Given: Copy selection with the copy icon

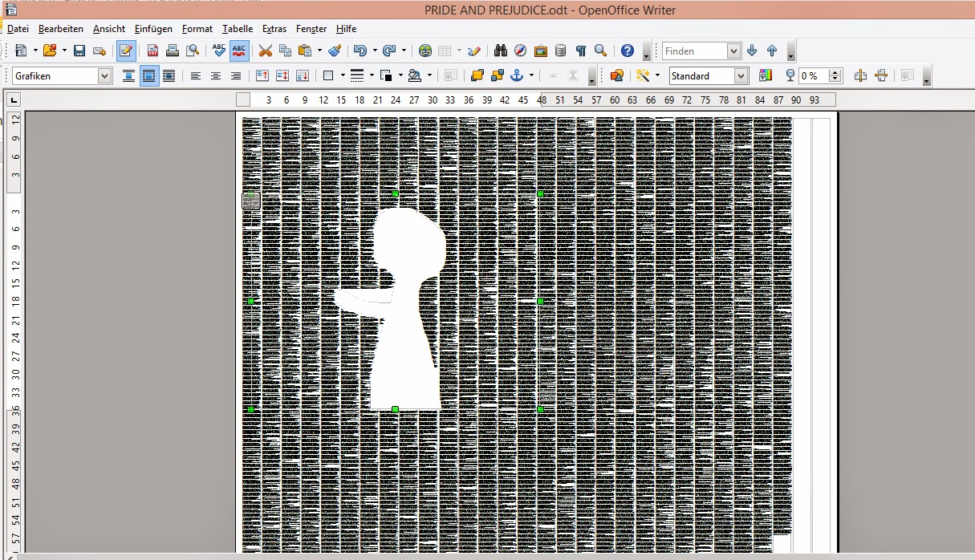Looking at the screenshot, I should (x=286, y=51).
